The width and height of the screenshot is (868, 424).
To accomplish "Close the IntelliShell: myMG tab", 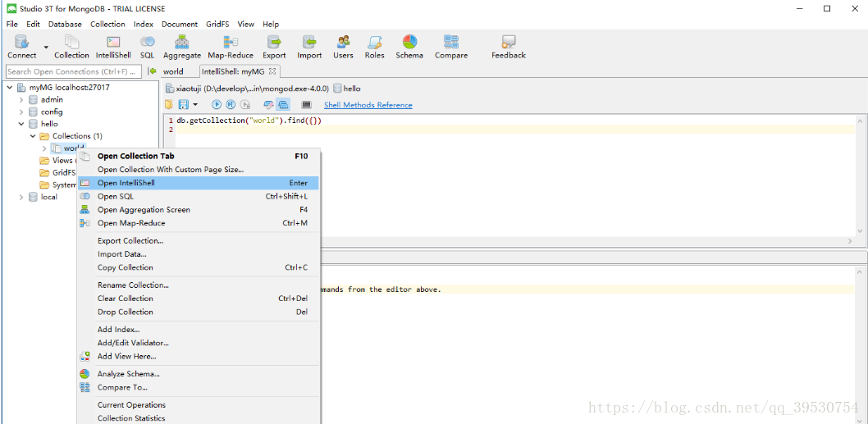I will tap(272, 71).
